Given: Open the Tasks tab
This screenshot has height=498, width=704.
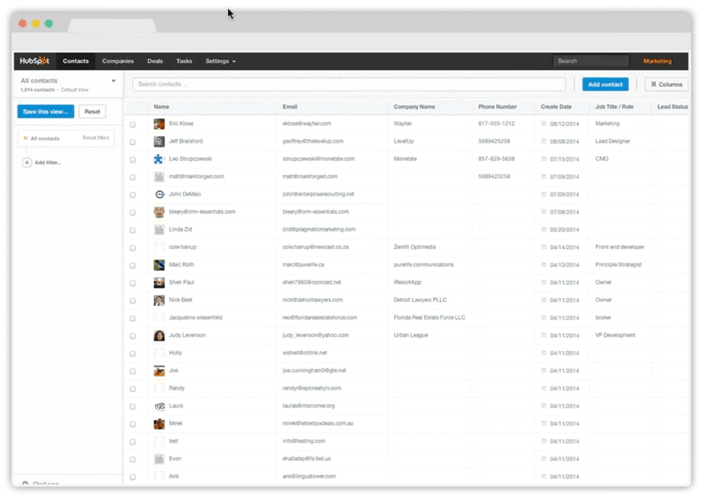Looking at the screenshot, I should 184,61.
